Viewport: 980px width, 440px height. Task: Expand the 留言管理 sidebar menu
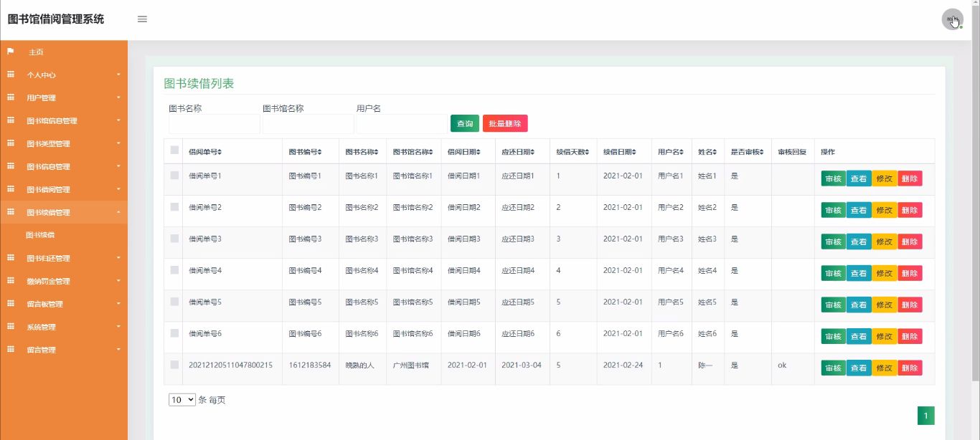pyautogui.click(x=64, y=350)
